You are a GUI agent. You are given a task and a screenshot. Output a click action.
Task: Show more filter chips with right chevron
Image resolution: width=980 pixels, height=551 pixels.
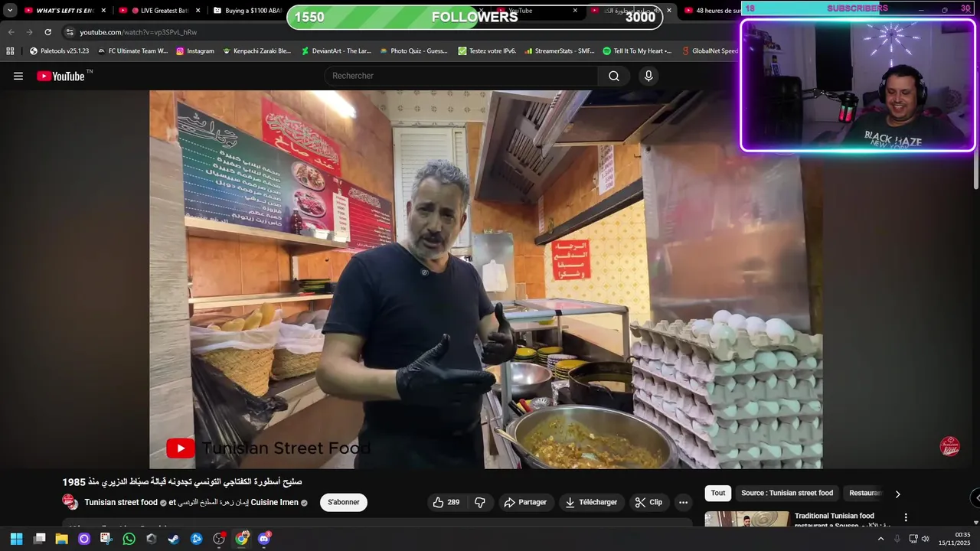pos(897,494)
